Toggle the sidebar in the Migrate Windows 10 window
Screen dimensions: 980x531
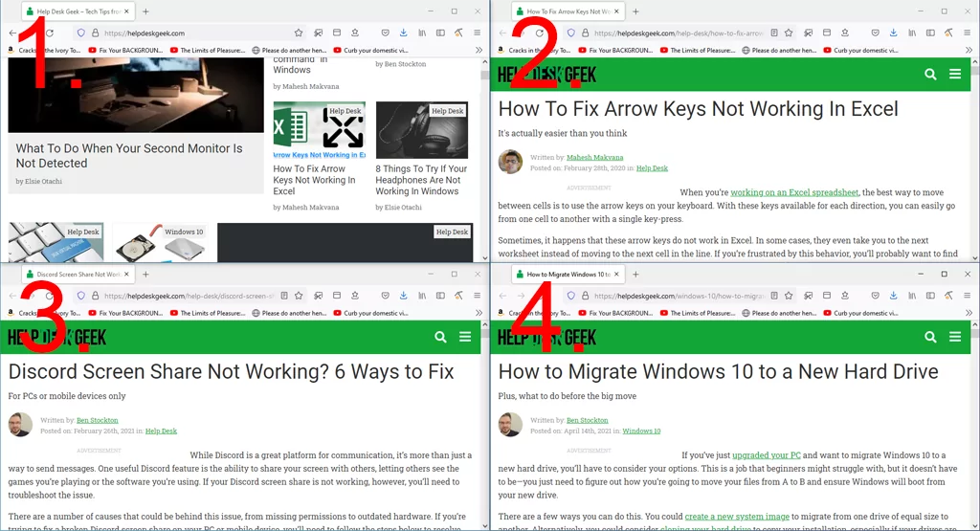pos(929,297)
